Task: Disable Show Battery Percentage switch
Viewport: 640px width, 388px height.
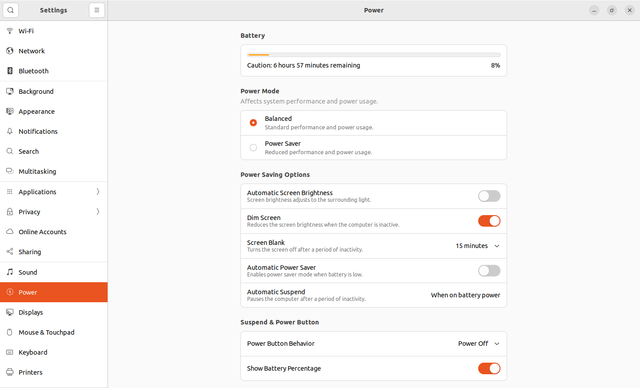Action: 489,368
